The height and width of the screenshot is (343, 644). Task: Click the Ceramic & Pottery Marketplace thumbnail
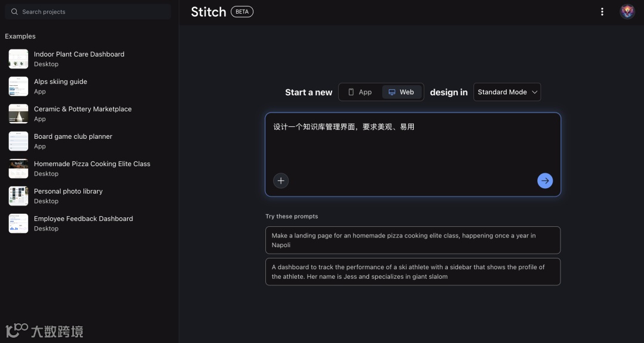(x=18, y=114)
